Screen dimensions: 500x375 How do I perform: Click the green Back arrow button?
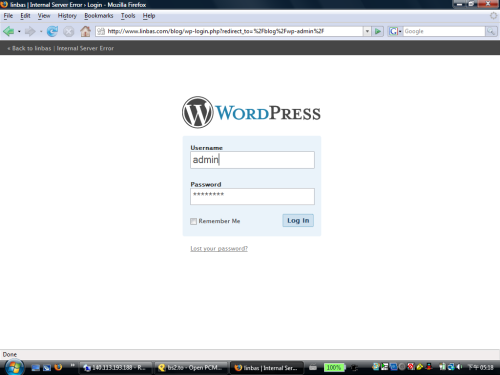[x=9, y=31]
